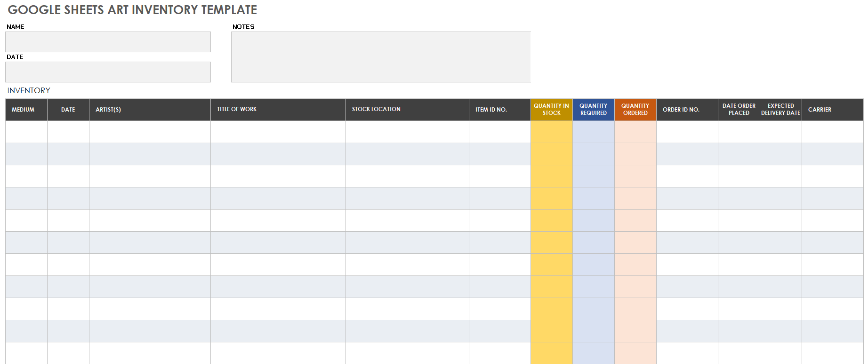The image size is (868, 364).
Task: Click the INVENTORY section label
Action: pyautogui.click(x=29, y=90)
